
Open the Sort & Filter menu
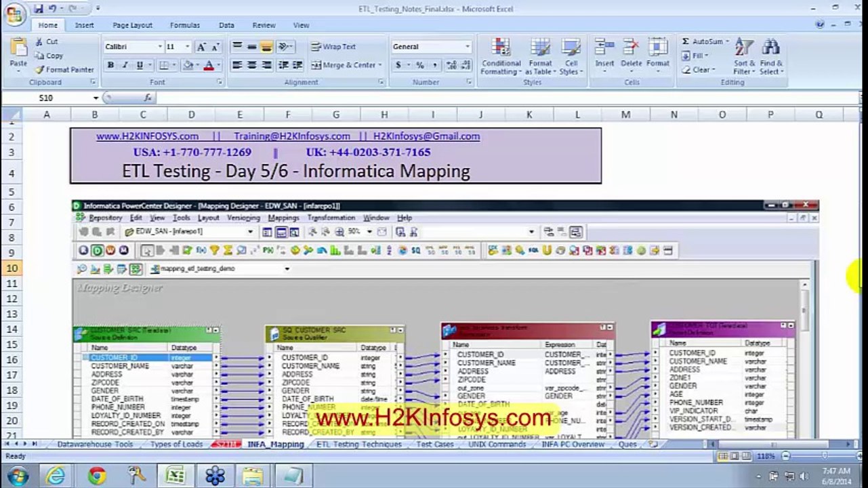click(x=744, y=56)
